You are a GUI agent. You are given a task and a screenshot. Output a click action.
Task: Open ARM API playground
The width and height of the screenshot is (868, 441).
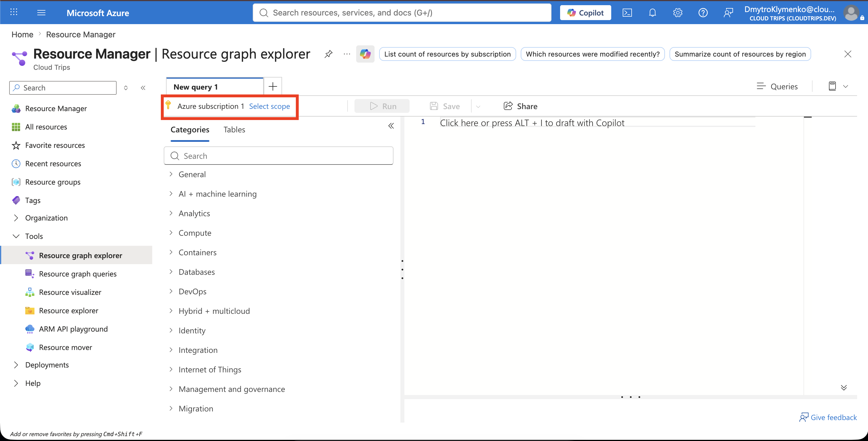point(74,329)
